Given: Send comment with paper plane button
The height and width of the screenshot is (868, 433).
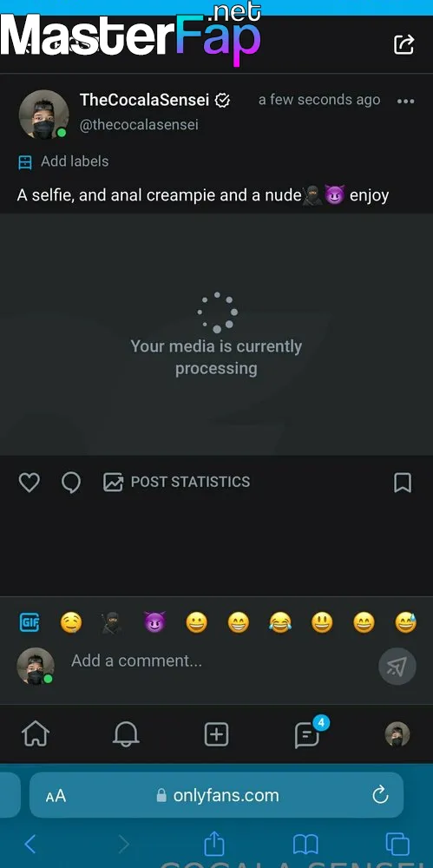Looking at the screenshot, I should click(x=397, y=666).
